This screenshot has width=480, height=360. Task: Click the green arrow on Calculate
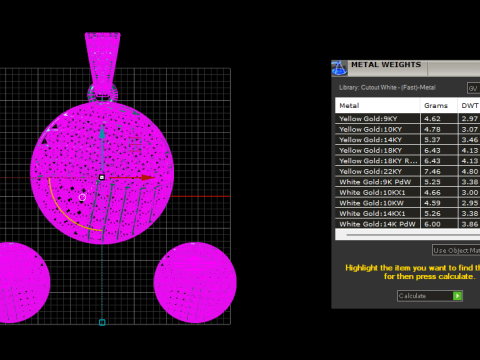click(x=457, y=296)
